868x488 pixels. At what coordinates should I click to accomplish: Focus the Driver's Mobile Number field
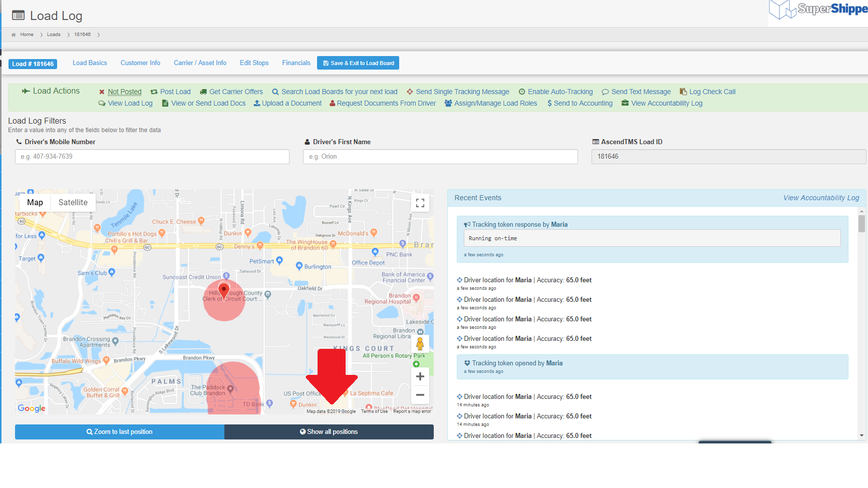[x=152, y=157]
